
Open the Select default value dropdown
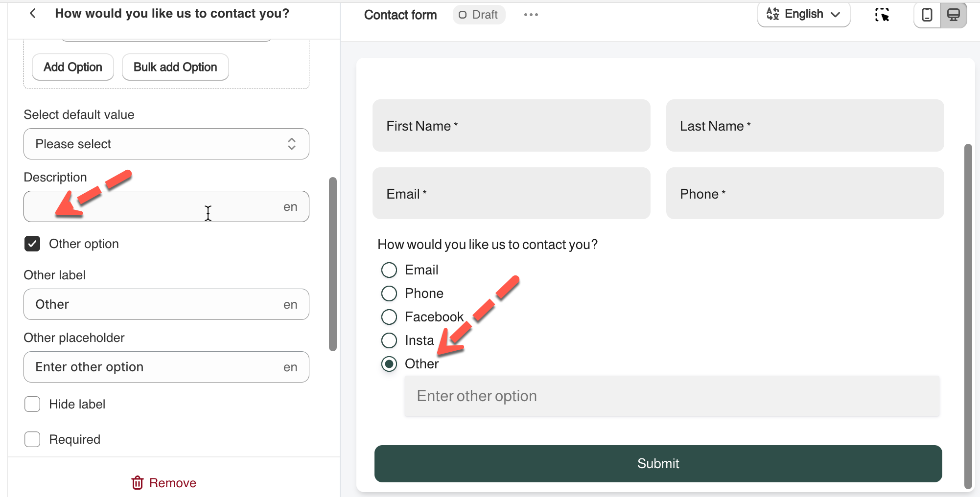click(166, 144)
